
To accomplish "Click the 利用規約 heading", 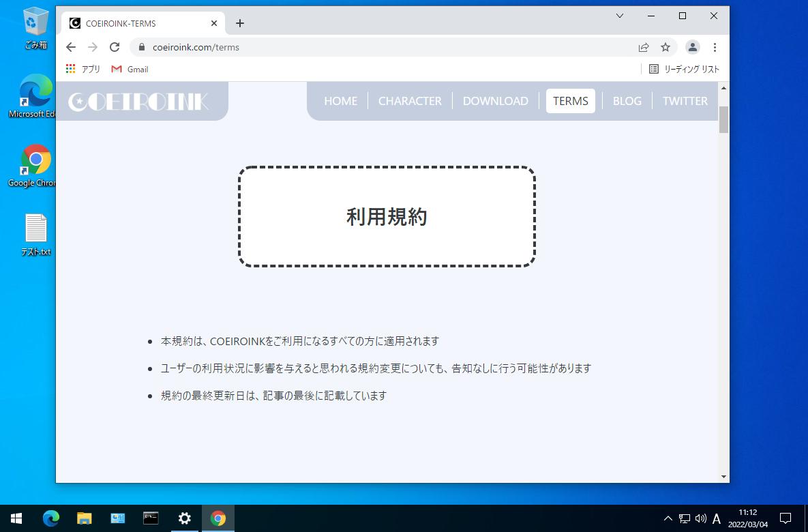I will [387, 216].
